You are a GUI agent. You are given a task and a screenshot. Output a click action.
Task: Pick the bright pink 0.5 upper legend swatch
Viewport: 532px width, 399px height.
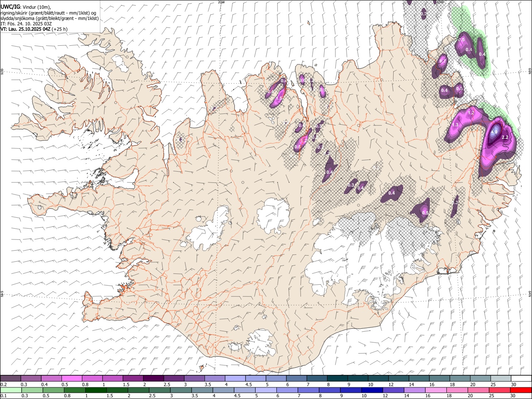pos(72,378)
